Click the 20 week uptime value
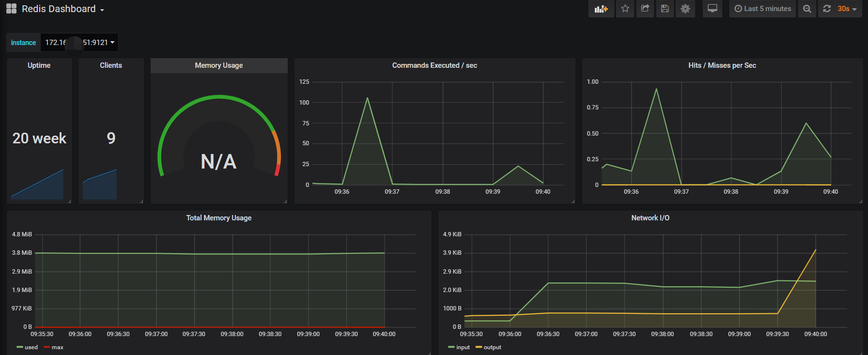868x355 pixels. tap(39, 138)
